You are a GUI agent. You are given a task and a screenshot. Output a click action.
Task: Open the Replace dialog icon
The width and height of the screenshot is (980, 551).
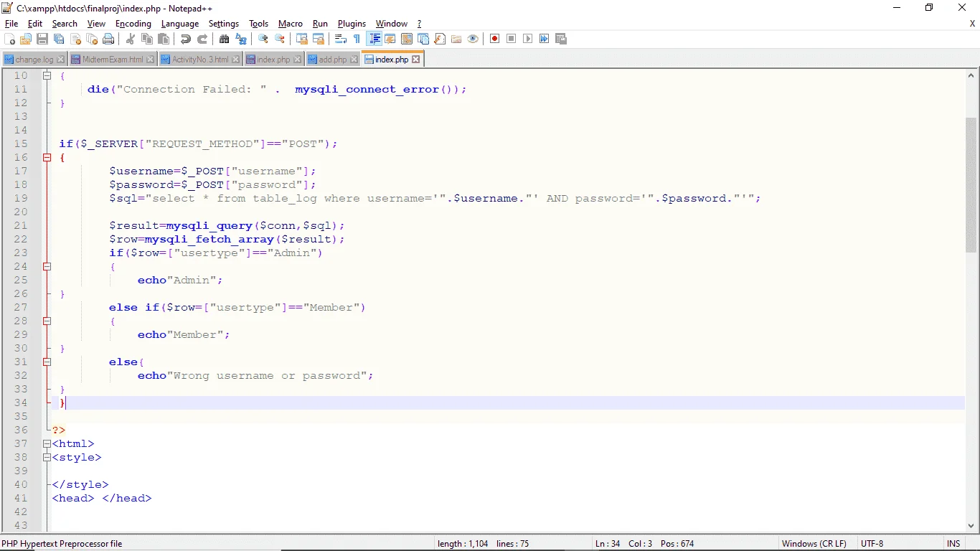pos(241,39)
